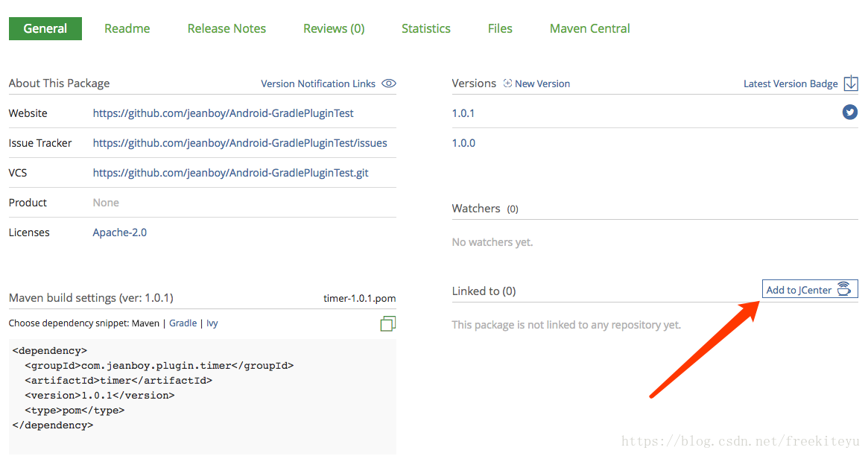The image size is (868, 456).
Task: Select version 1.0.1 in Versions list
Action: tap(463, 113)
